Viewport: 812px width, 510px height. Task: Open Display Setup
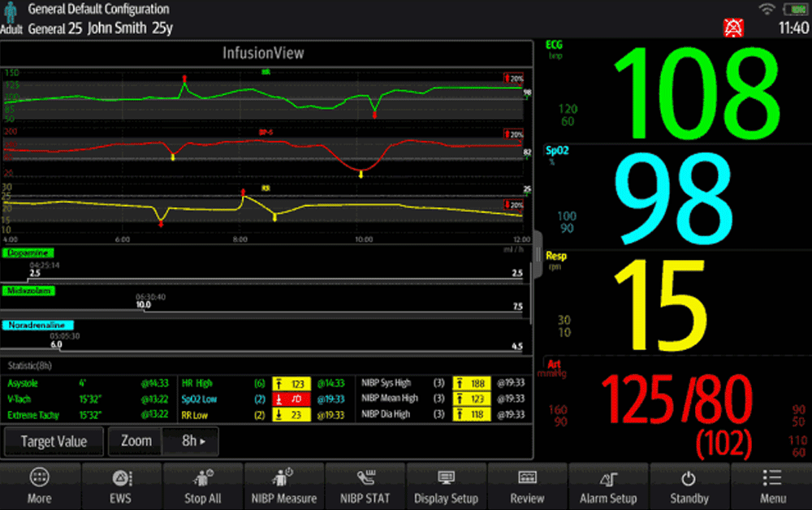(446, 485)
